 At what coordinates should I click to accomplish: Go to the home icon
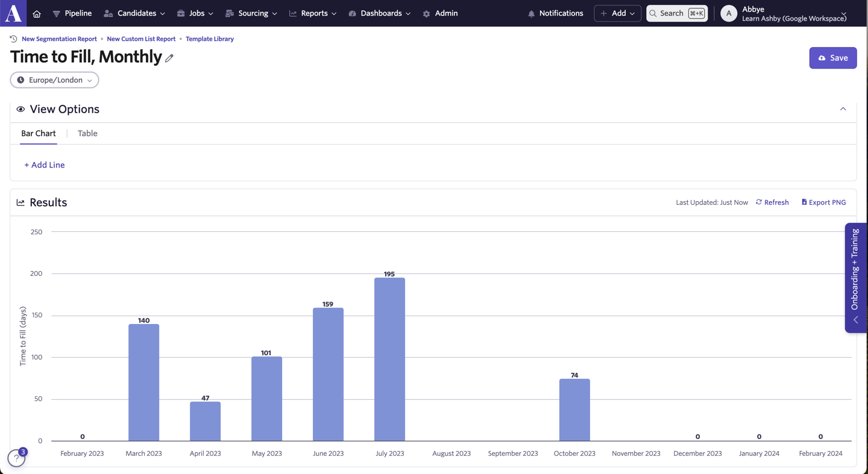click(37, 13)
